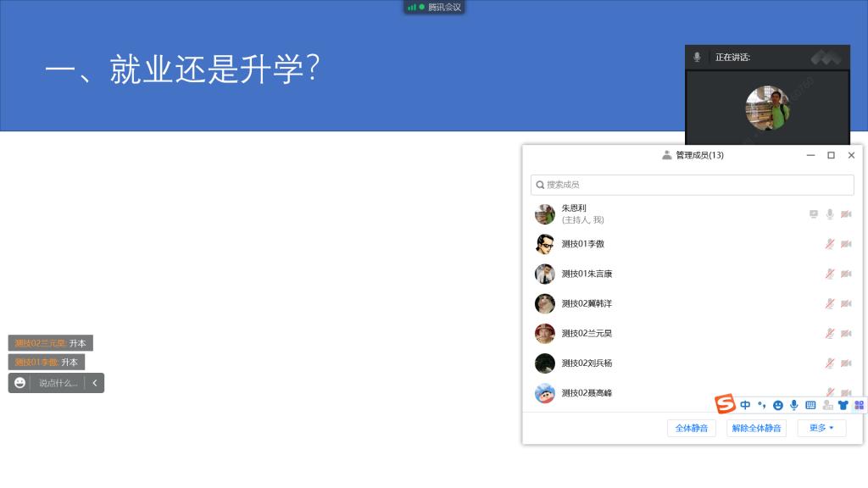Open the 更多 dropdown menu
868x488 pixels.
[x=821, y=428]
